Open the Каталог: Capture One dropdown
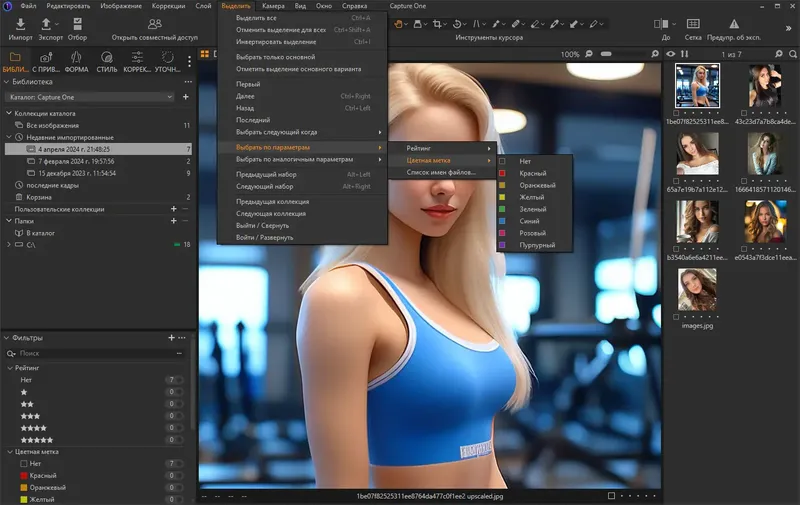The width and height of the screenshot is (800, 505). [90, 97]
